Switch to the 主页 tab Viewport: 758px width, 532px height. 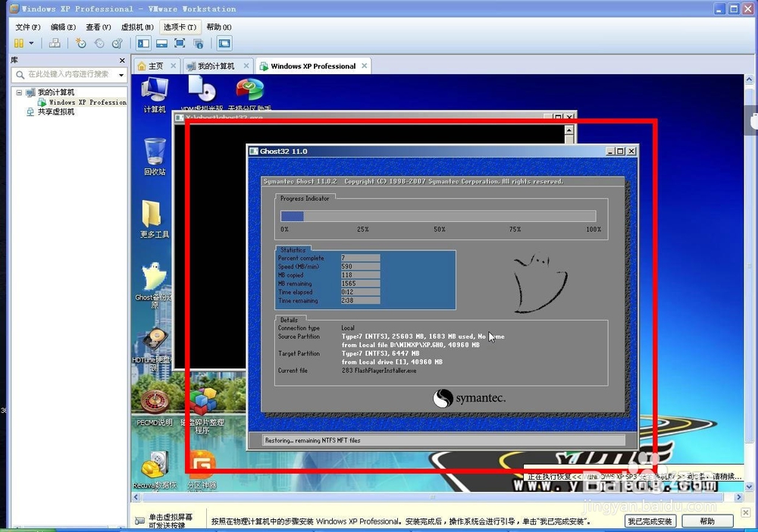pos(155,66)
